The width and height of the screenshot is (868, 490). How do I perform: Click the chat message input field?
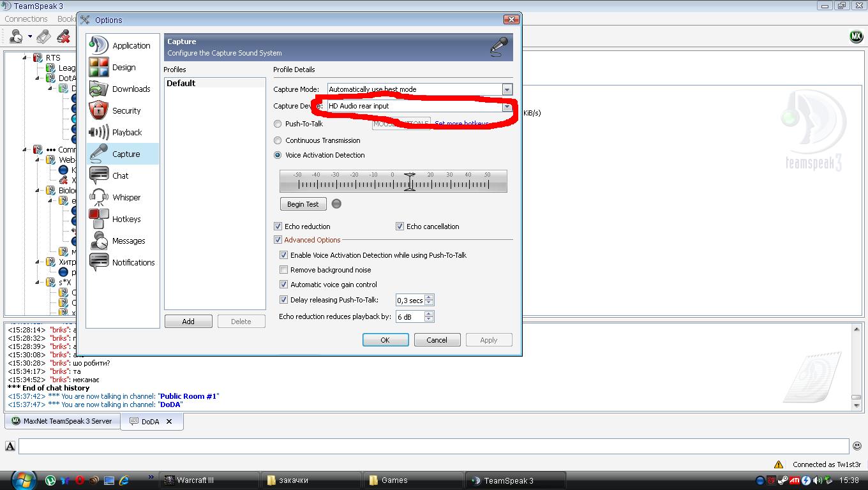click(434, 446)
